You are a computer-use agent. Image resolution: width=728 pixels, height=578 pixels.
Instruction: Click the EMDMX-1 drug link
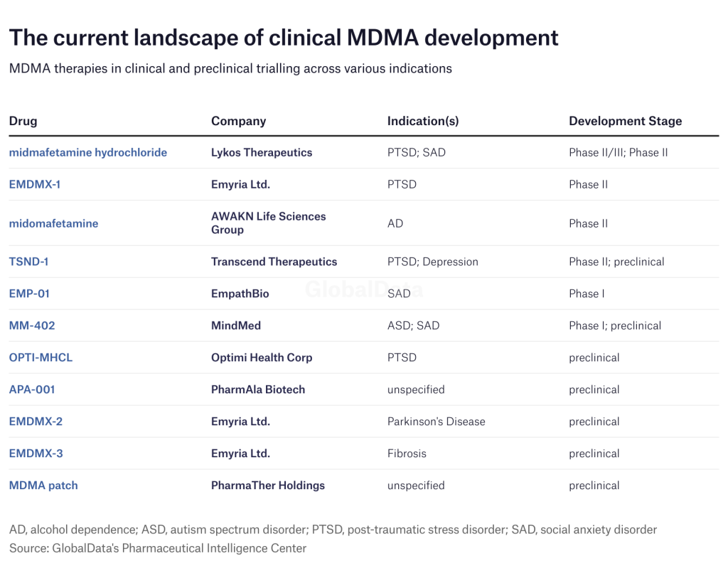pos(36,184)
